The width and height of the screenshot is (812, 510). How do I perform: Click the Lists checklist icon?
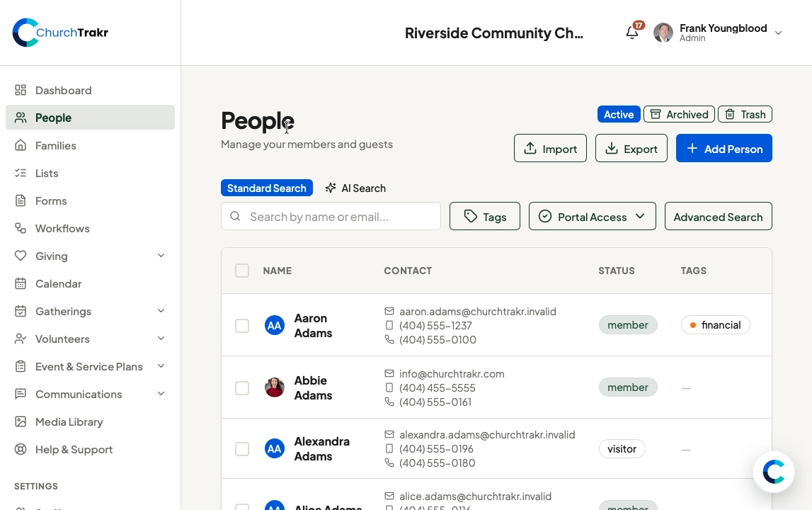[x=21, y=173]
